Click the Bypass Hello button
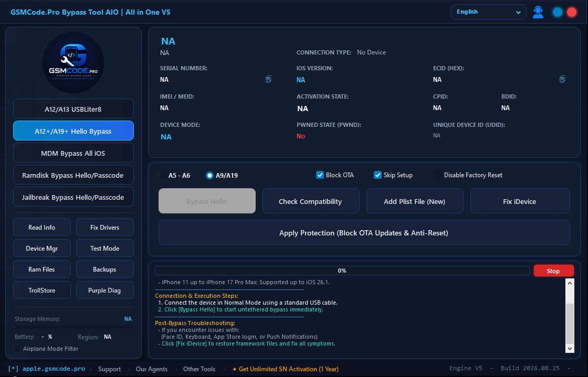 click(207, 201)
